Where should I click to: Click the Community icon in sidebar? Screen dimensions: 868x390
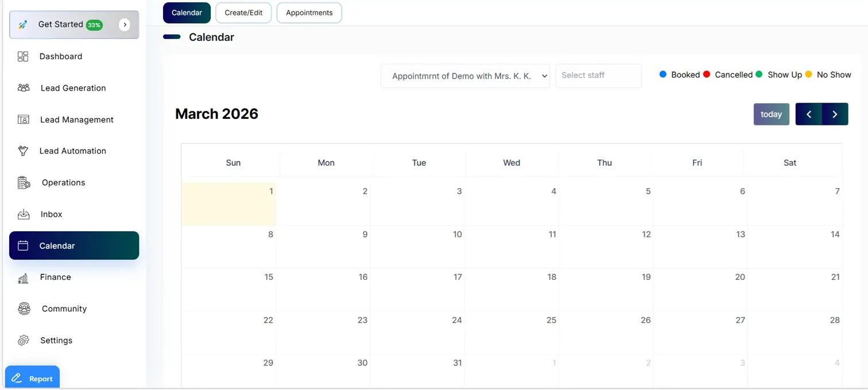pos(24,309)
